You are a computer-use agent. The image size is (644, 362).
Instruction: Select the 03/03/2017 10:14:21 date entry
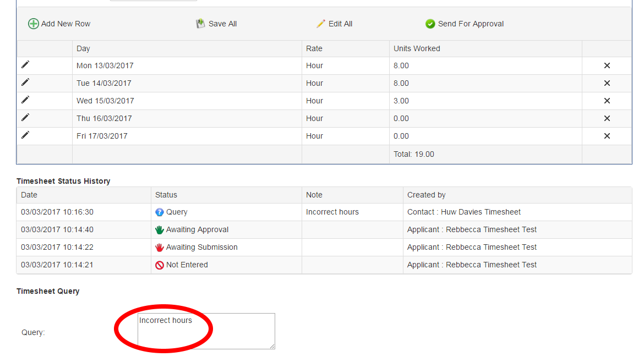[x=57, y=265]
